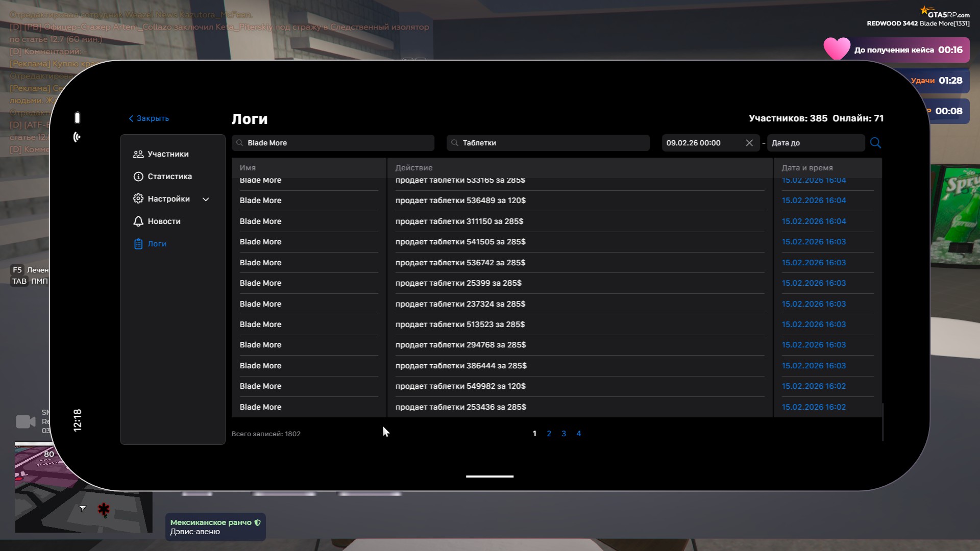Click the Новости bell icon
The width and height of the screenshot is (980, 551).
pos(138,221)
